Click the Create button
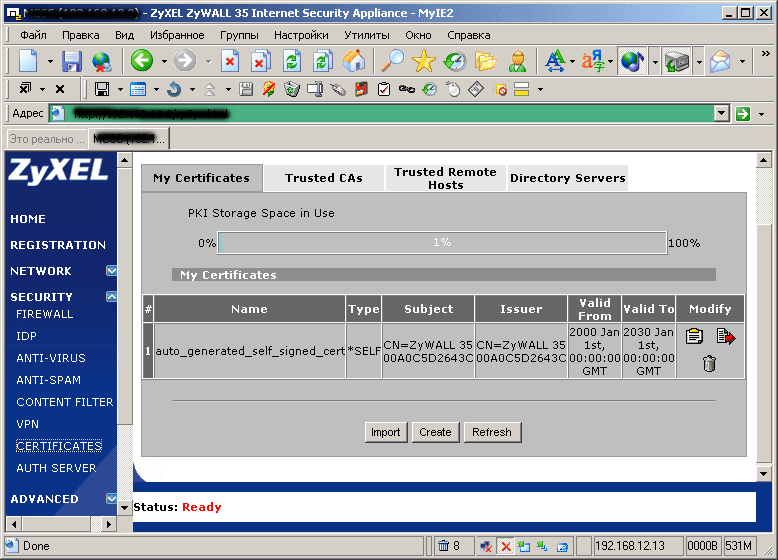The image size is (778, 560). [435, 432]
